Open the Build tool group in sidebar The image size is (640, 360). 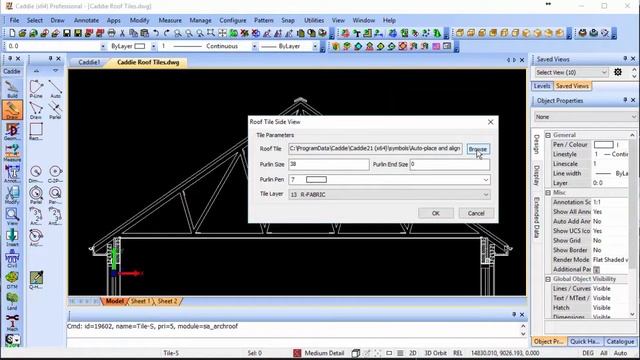pos(12,89)
